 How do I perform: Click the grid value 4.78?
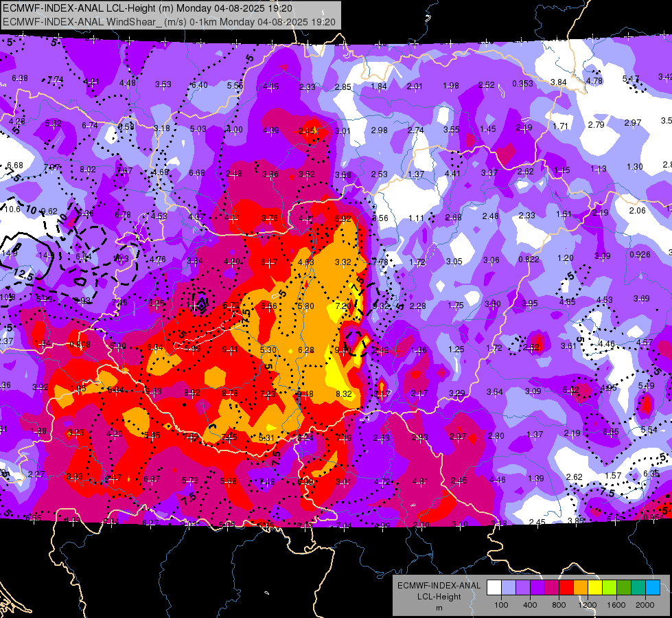[x=594, y=80]
